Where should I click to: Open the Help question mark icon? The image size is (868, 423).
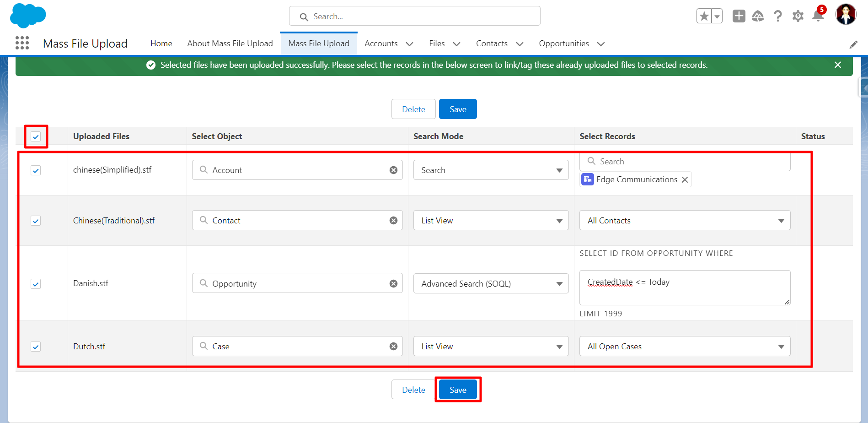pos(778,16)
